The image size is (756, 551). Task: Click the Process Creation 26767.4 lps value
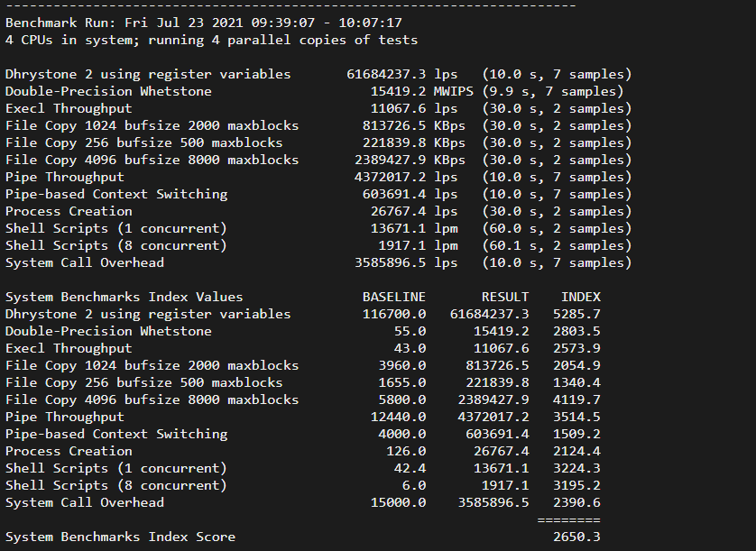414,211
